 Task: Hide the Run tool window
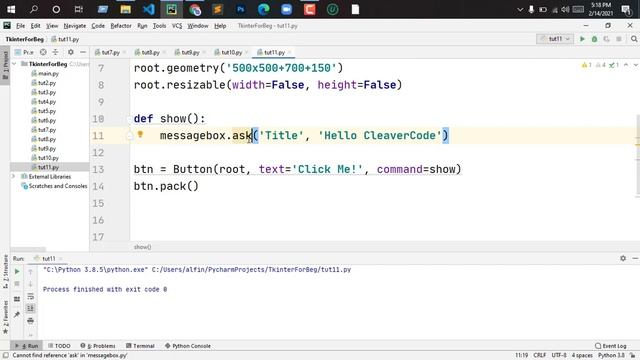point(635,258)
